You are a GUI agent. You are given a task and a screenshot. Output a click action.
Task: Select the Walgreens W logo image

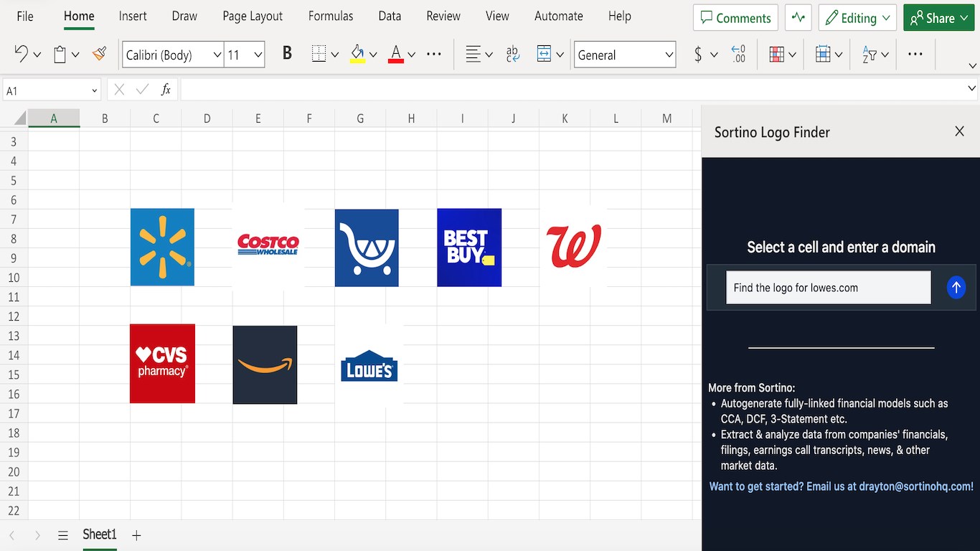click(573, 246)
